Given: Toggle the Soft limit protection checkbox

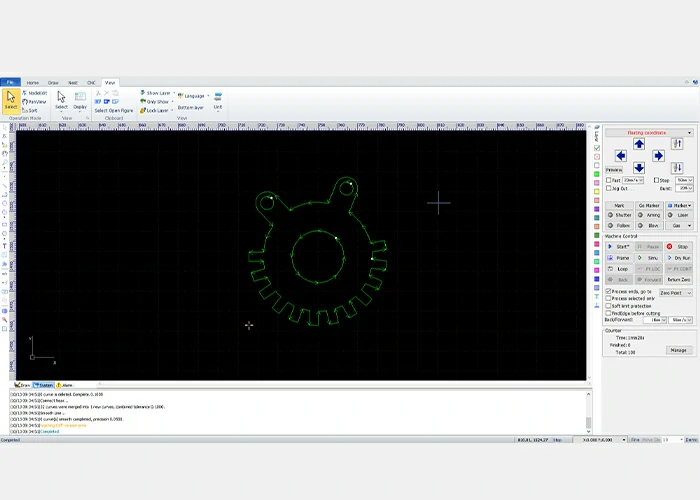Looking at the screenshot, I should pyautogui.click(x=609, y=305).
